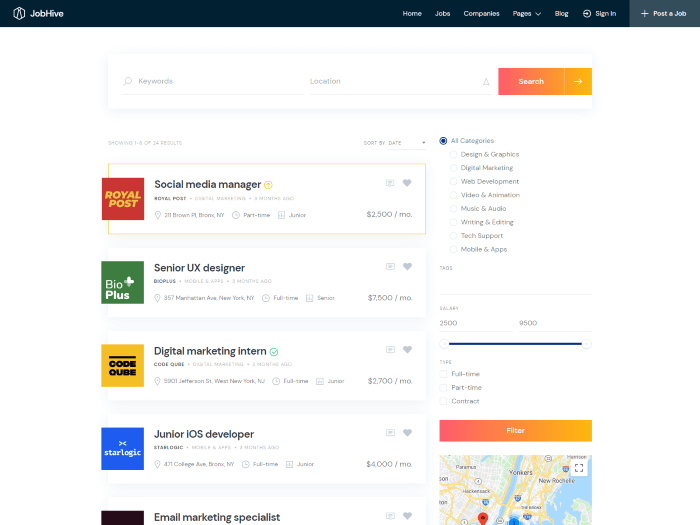Click the salary slider minimum handle

(x=444, y=344)
